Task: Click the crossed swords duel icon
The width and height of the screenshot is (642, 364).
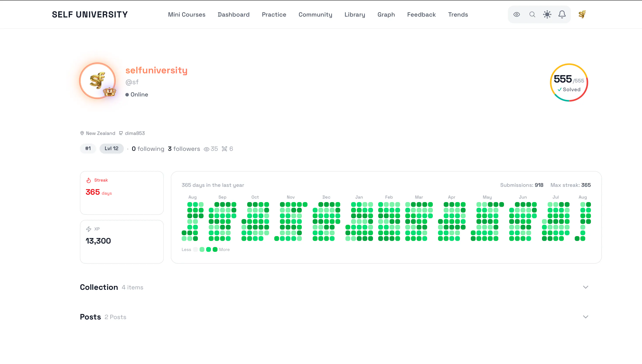Action: point(224,149)
